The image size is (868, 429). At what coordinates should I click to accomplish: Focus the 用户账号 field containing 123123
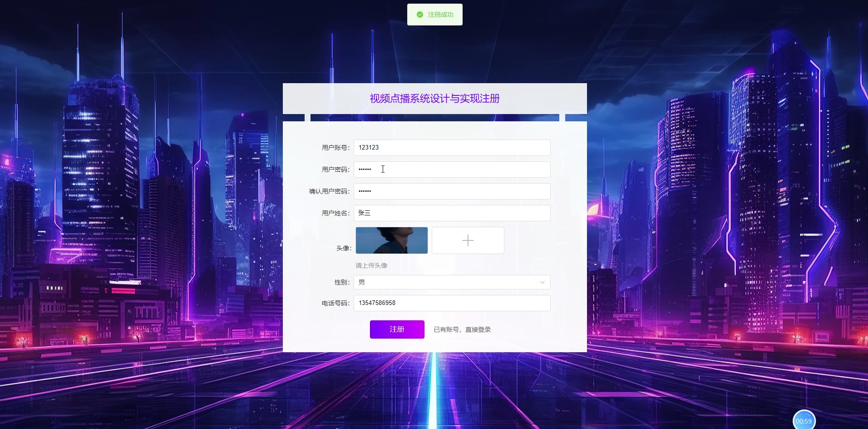pos(452,148)
